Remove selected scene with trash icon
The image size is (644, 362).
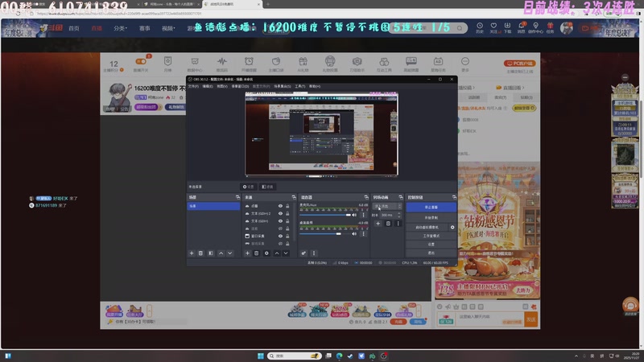[200, 253]
